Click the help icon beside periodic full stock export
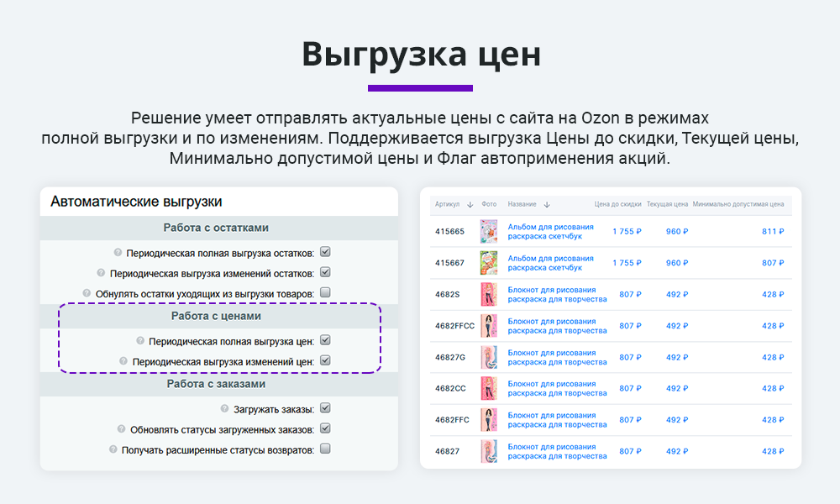840x504 pixels. [118, 250]
